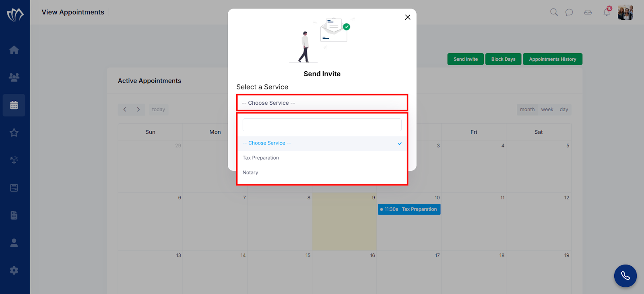This screenshot has width=644, height=294.
Task: Click the green Send Invite button
Action: (466, 59)
